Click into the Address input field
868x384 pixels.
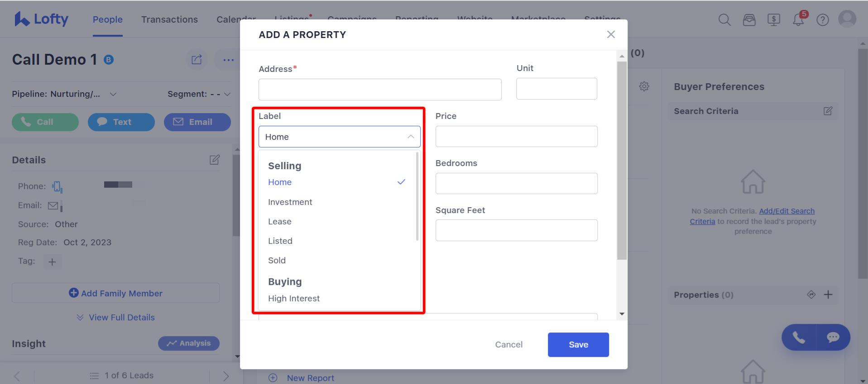[x=380, y=90]
